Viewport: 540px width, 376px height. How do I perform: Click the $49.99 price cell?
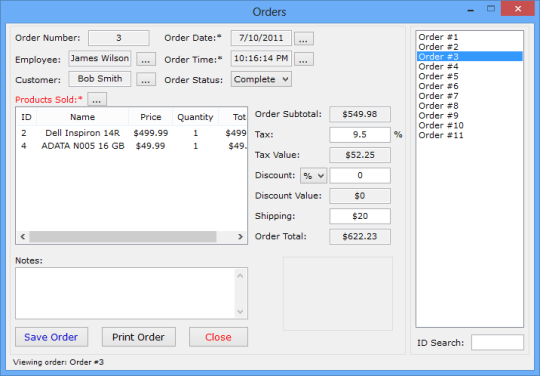[x=150, y=146]
